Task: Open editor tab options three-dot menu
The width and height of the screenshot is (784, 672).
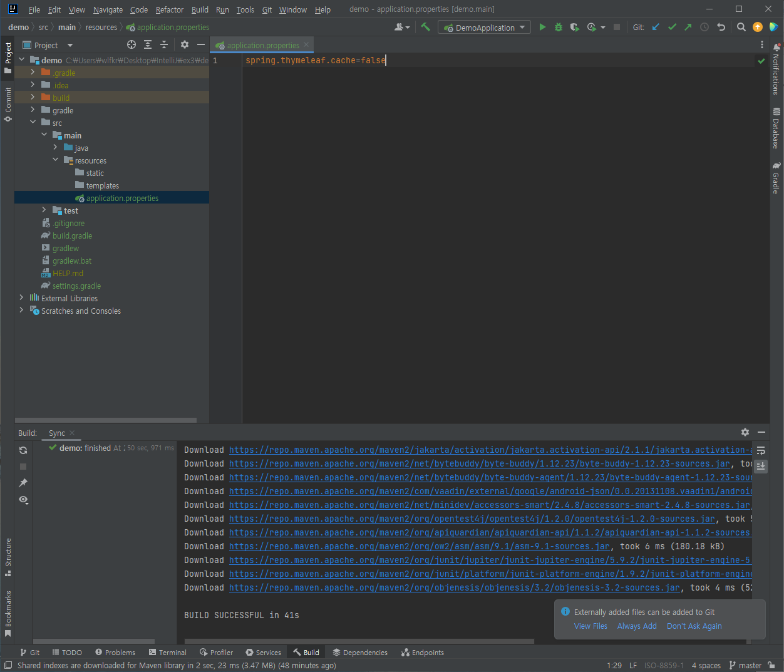Action: pyautogui.click(x=762, y=44)
